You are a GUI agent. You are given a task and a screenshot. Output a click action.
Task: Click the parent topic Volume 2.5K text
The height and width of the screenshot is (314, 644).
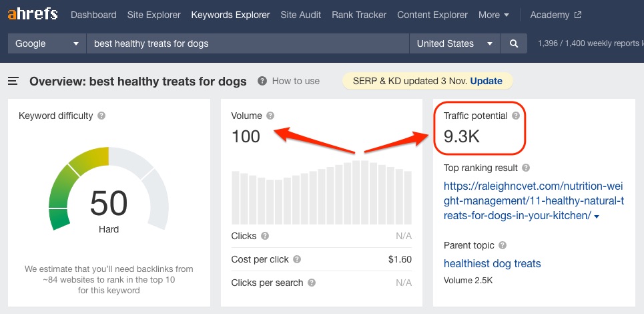point(468,281)
